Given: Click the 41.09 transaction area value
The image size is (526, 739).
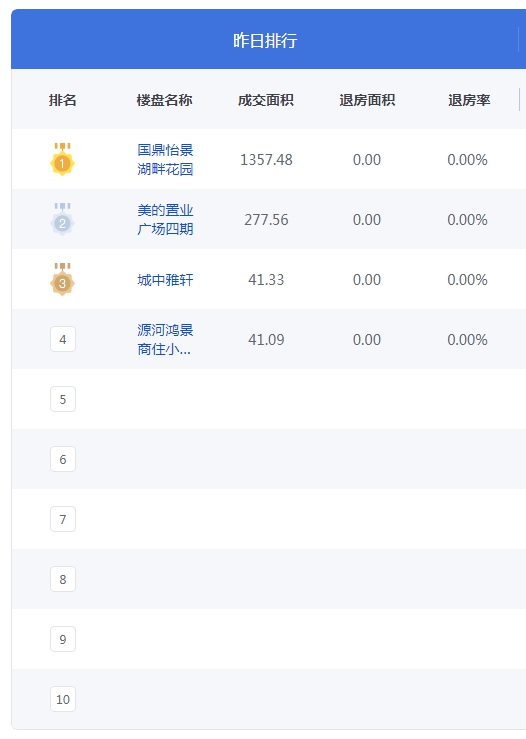Looking at the screenshot, I should click(266, 339).
